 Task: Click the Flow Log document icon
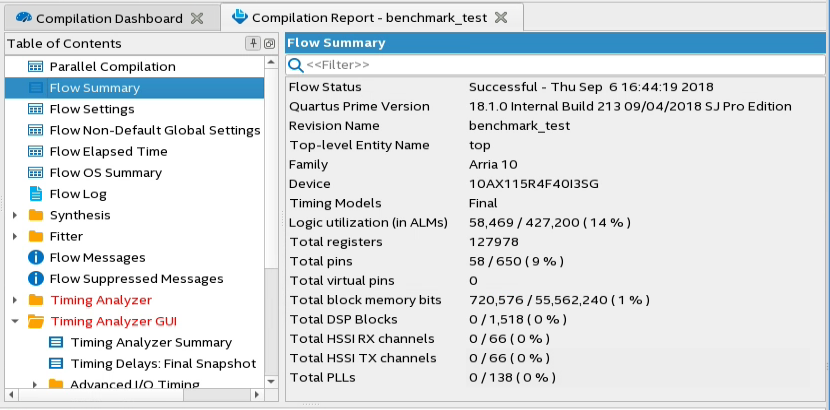pos(36,194)
